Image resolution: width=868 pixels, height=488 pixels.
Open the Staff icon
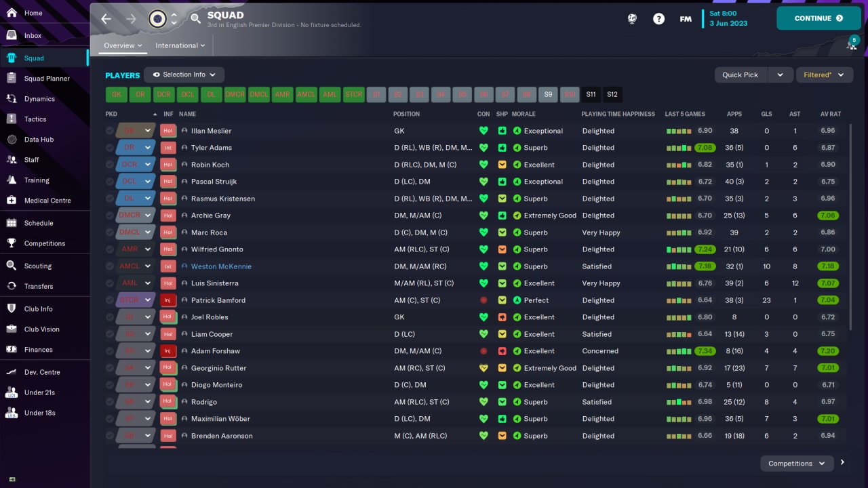pos(12,160)
